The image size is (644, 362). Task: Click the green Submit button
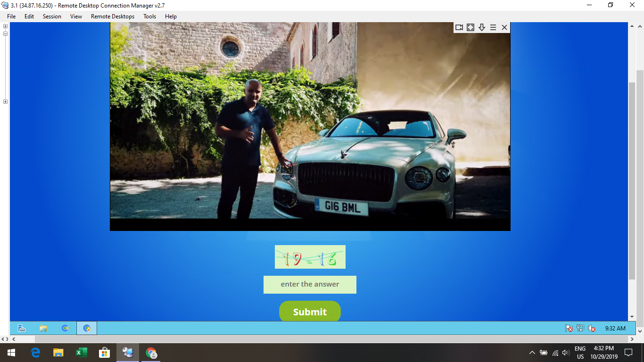point(310,312)
